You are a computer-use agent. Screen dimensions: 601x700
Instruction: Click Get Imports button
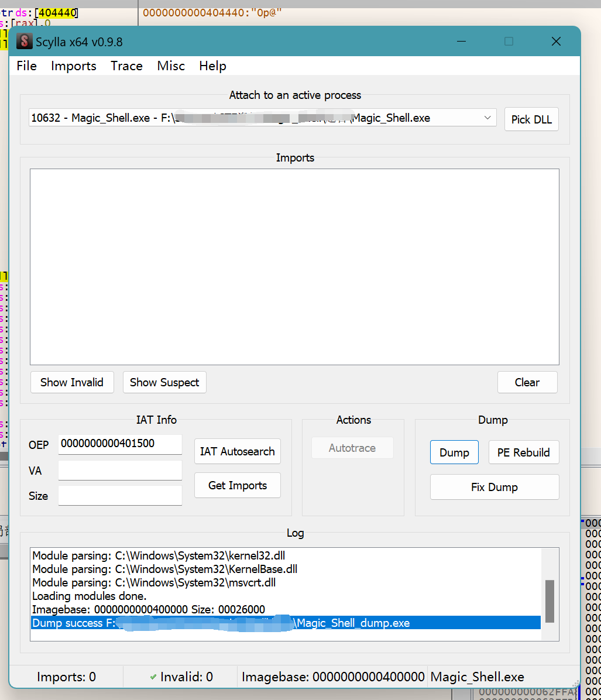tap(238, 485)
